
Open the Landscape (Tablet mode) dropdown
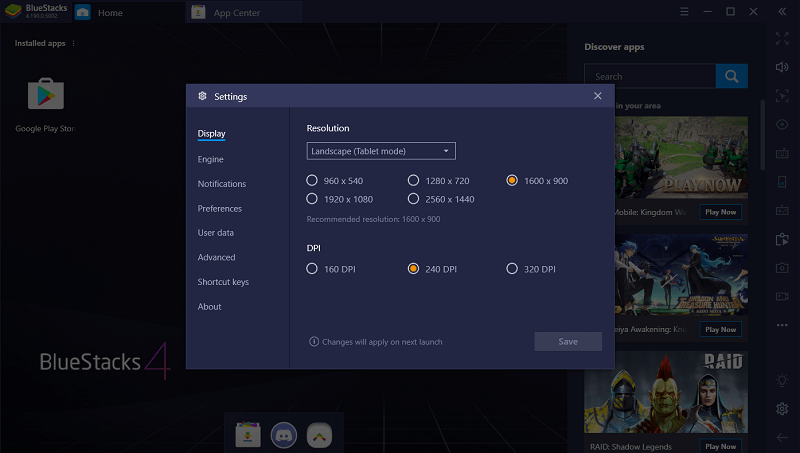pyautogui.click(x=381, y=151)
